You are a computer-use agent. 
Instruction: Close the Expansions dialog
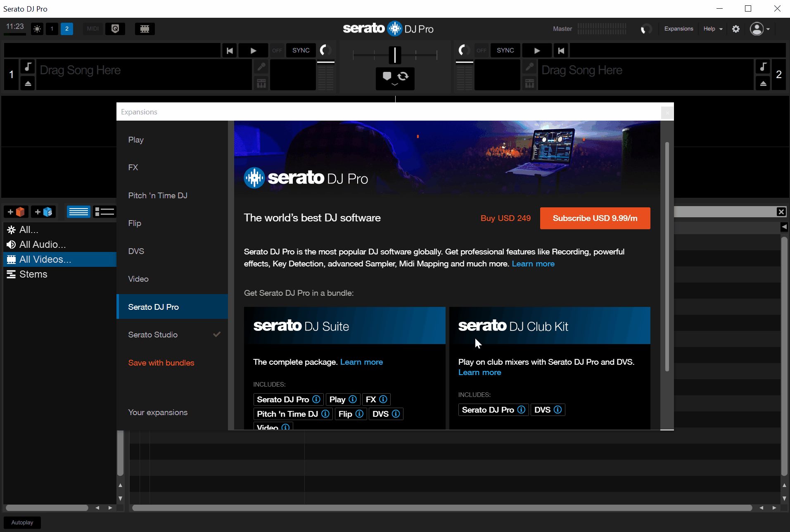tap(667, 112)
